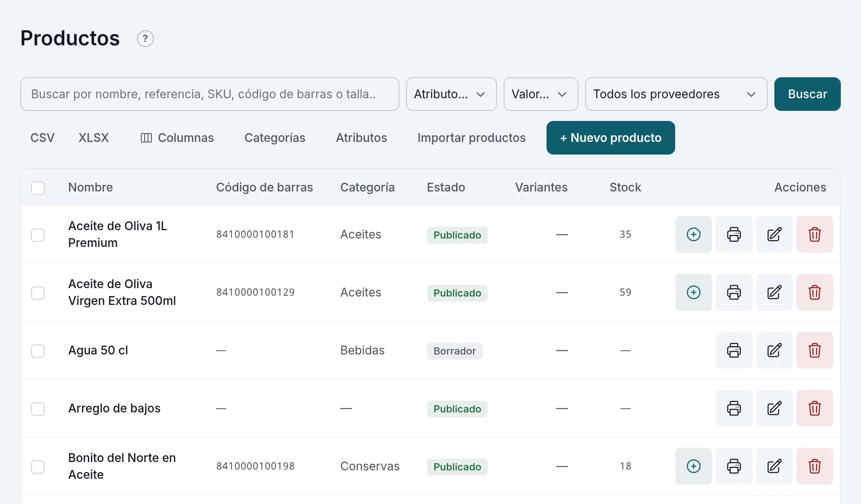
Task: Click the Buscar button
Action: (807, 94)
